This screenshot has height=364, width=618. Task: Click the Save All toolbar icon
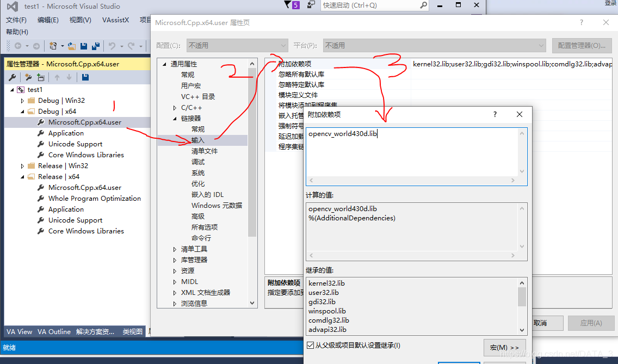95,46
